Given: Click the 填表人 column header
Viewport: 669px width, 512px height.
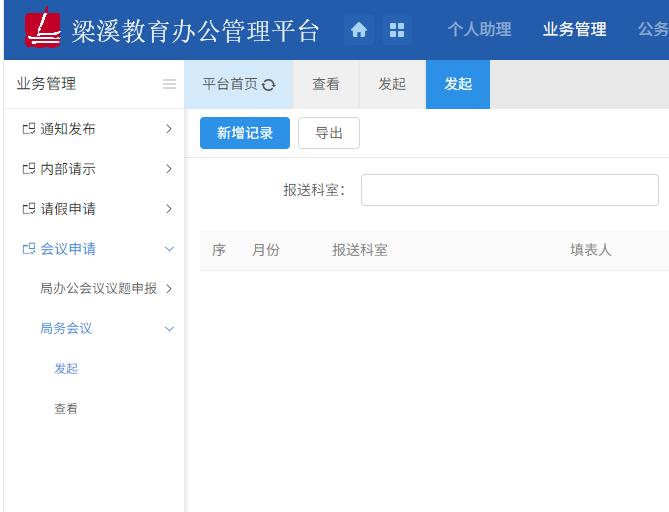Looking at the screenshot, I should click(591, 250).
